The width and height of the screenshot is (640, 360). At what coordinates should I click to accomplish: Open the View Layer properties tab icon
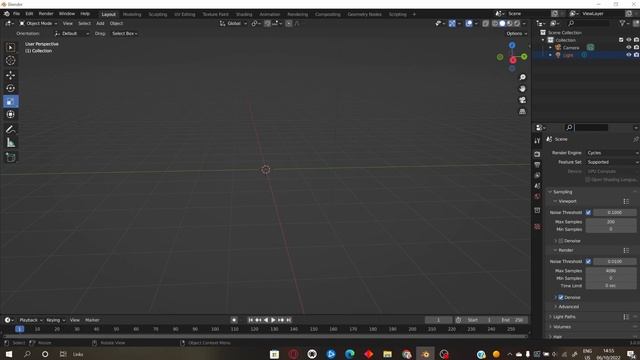537,176
